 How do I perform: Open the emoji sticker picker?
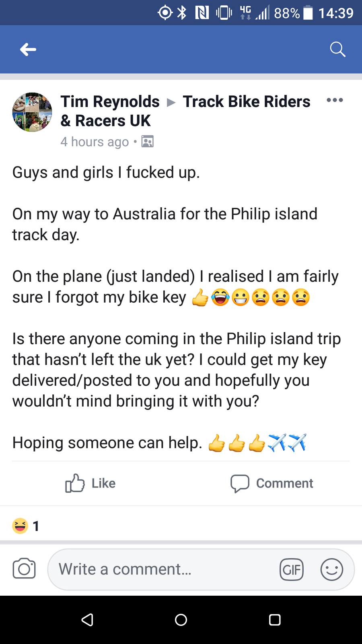tap(331, 570)
